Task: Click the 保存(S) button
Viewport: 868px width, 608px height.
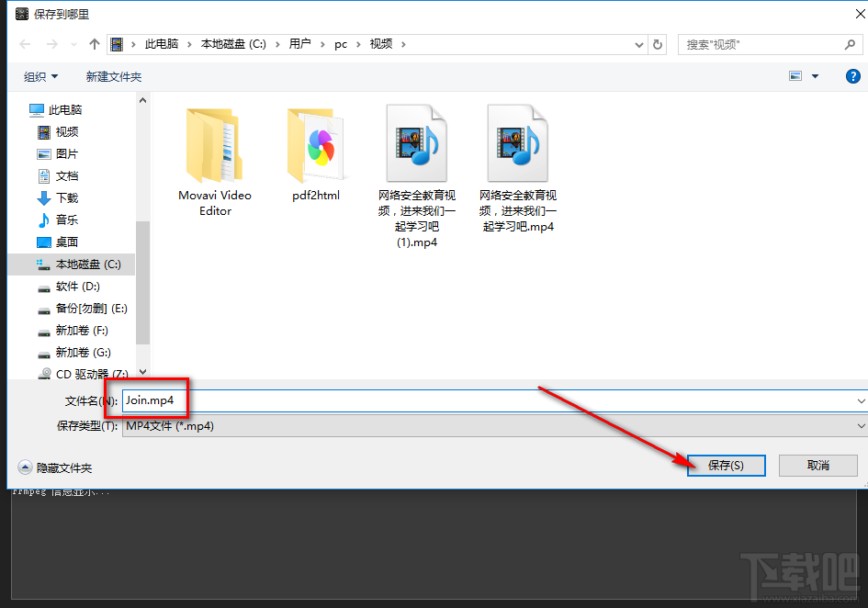Action: [727, 465]
